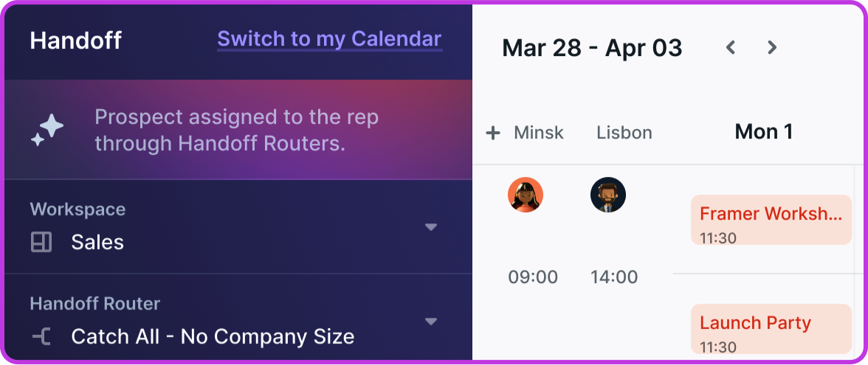868x365 pixels.
Task: Click the Lisbon timezone label
Action: pyautogui.click(x=624, y=133)
